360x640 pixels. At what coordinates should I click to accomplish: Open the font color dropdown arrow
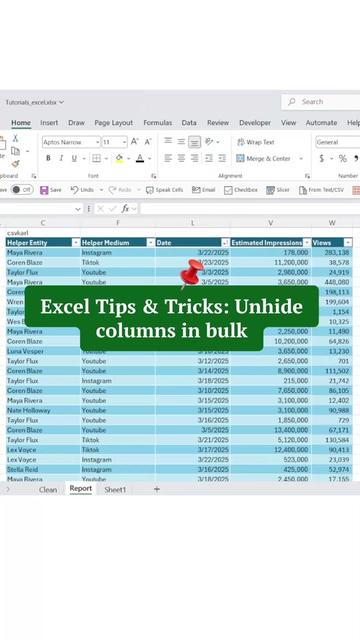pos(149,159)
